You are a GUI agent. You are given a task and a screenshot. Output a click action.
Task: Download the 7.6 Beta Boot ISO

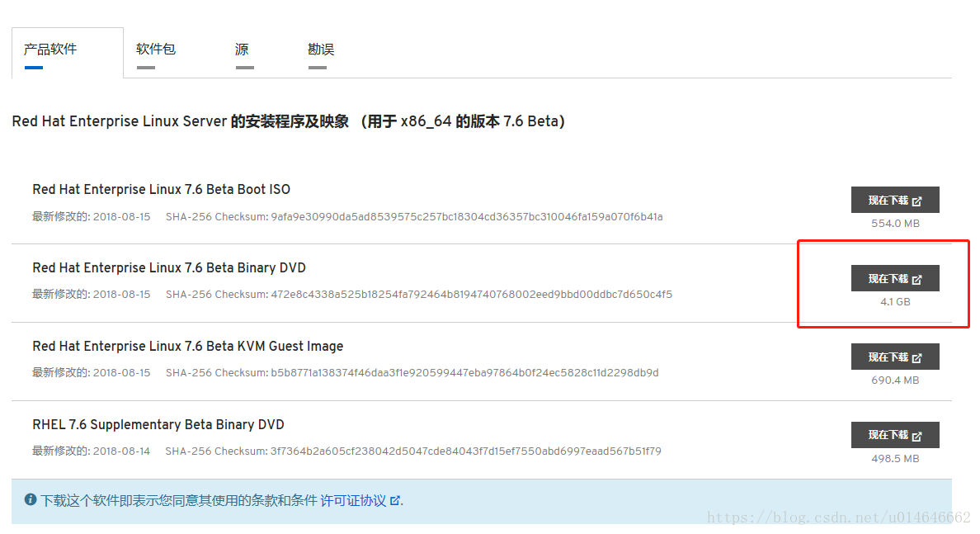point(895,200)
